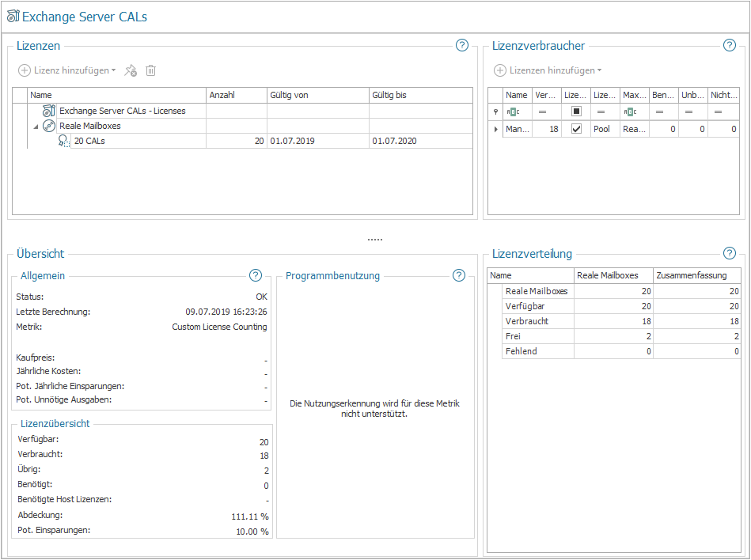The image size is (751, 560).
Task: Click the Name column header in Lizenzverteilung
Action: point(531,275)
